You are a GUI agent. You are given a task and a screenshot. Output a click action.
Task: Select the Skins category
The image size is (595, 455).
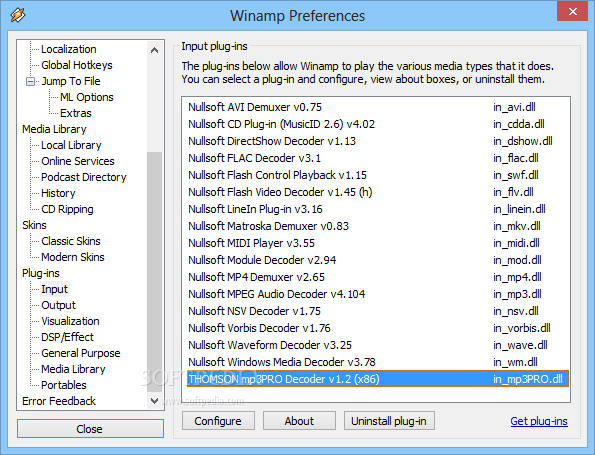coord(34,225)
